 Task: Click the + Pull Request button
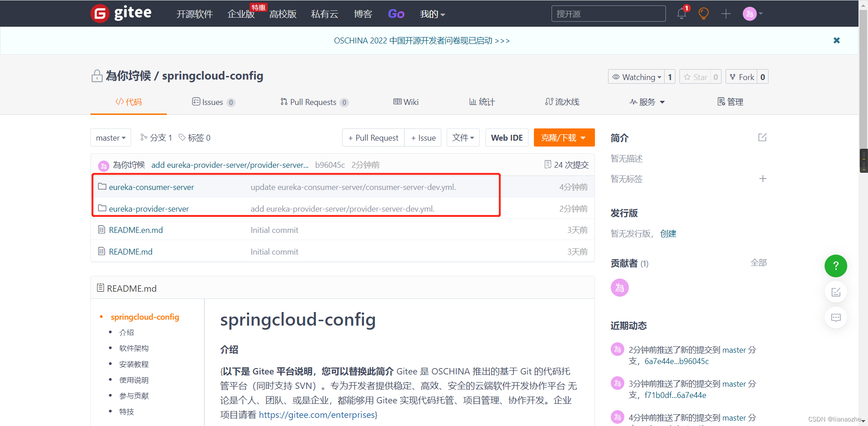click(x=373, y=137)
